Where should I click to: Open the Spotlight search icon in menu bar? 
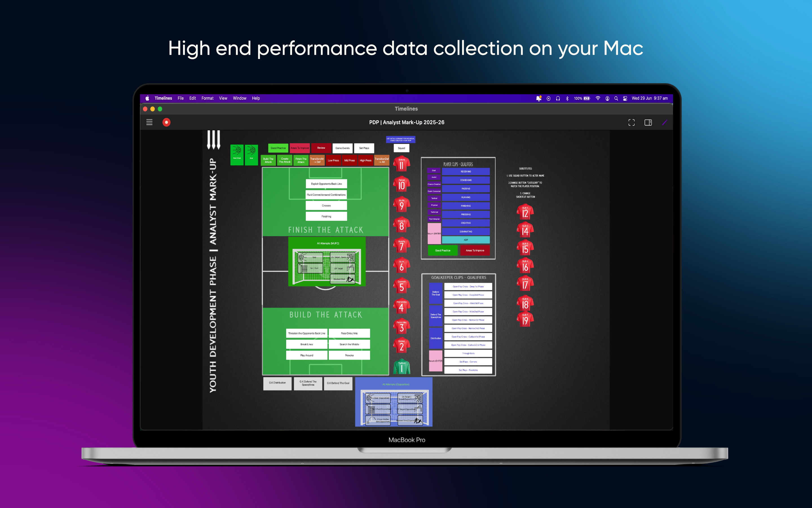616,98
